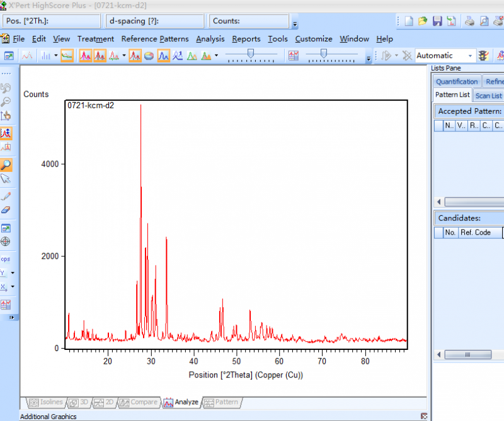Toggle the first highlighted red peaks button
This screenshot has height=421, width=504.
pos(85,55)
